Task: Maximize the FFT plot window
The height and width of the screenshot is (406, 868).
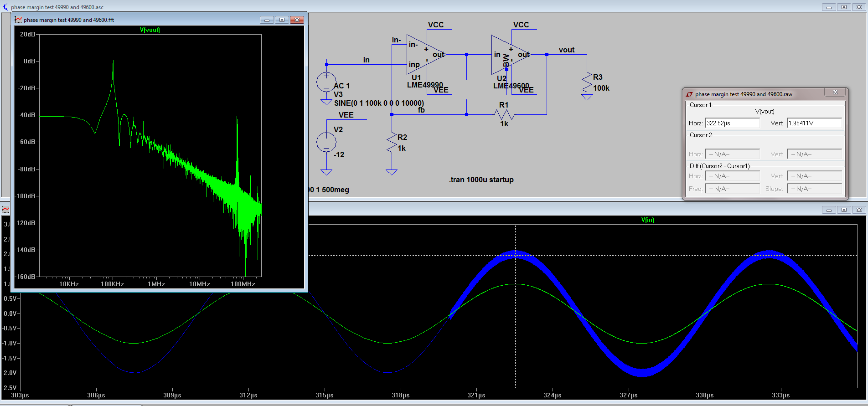Action: [282, 20]
